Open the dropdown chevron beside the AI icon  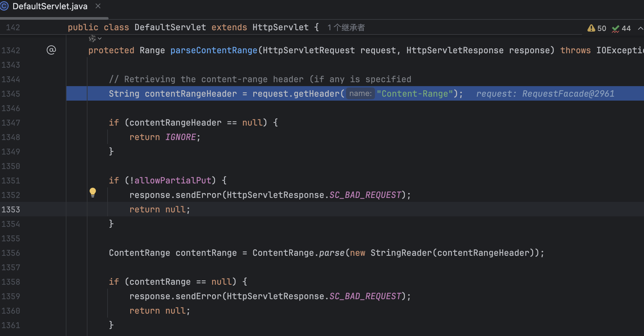click(100, 39)
